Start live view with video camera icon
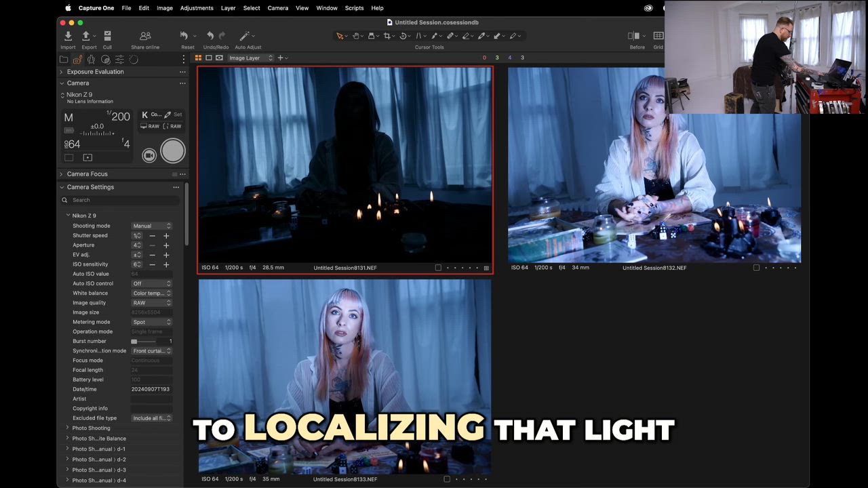Viewport: 868px width, 488px height. click(x=149, y=155)
